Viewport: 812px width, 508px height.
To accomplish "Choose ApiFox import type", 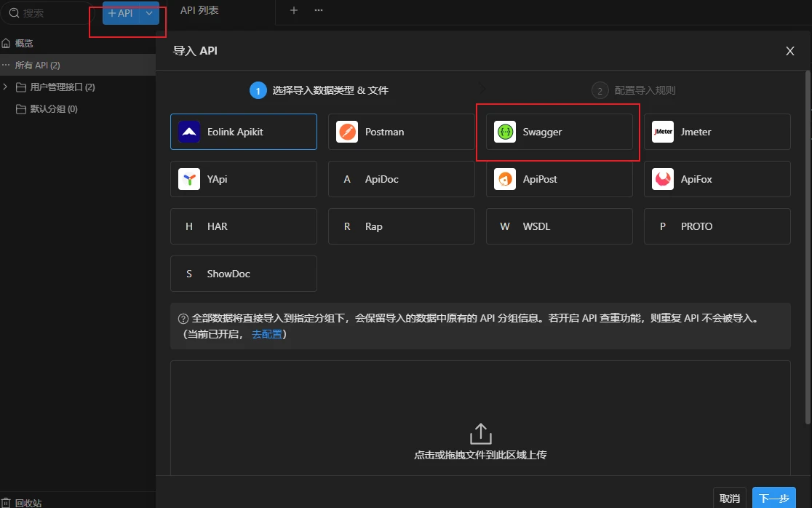I will (x=717, y=179).
